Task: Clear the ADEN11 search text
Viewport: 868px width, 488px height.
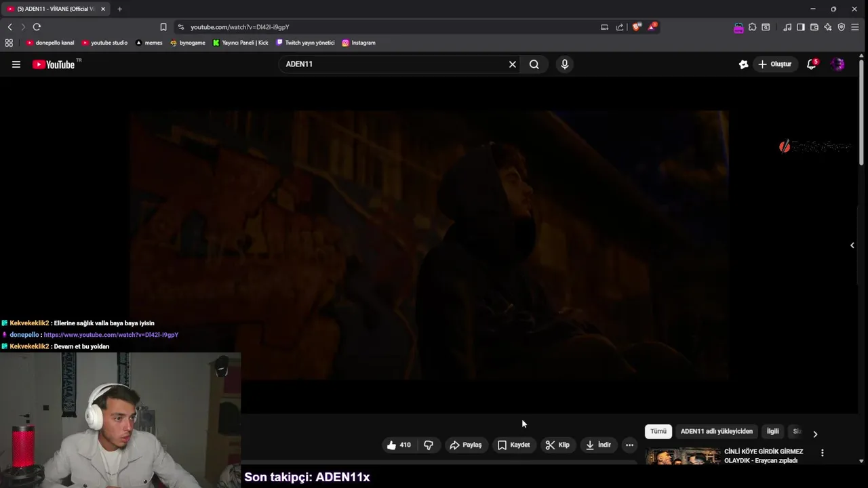Action: coord(513,64)
